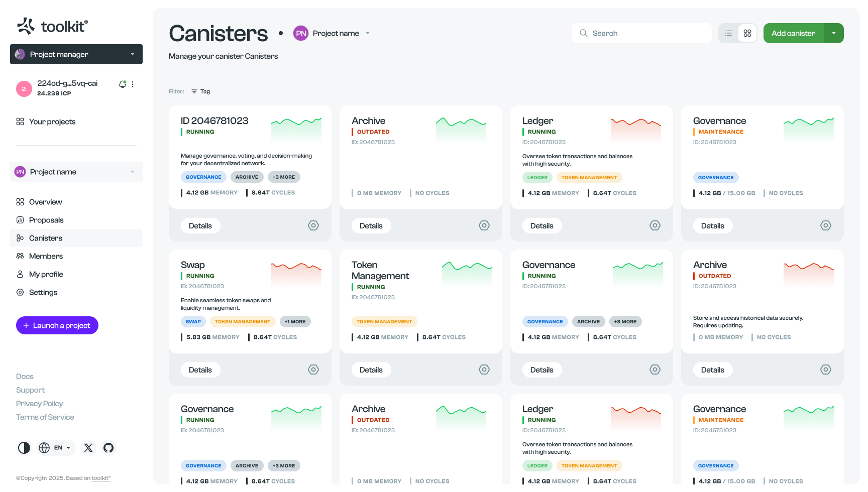The width and height of the screenshot is (868, 492).
Task: Open settings icon on first-row Maintenance Governance card
Action: tap(826, 225)
